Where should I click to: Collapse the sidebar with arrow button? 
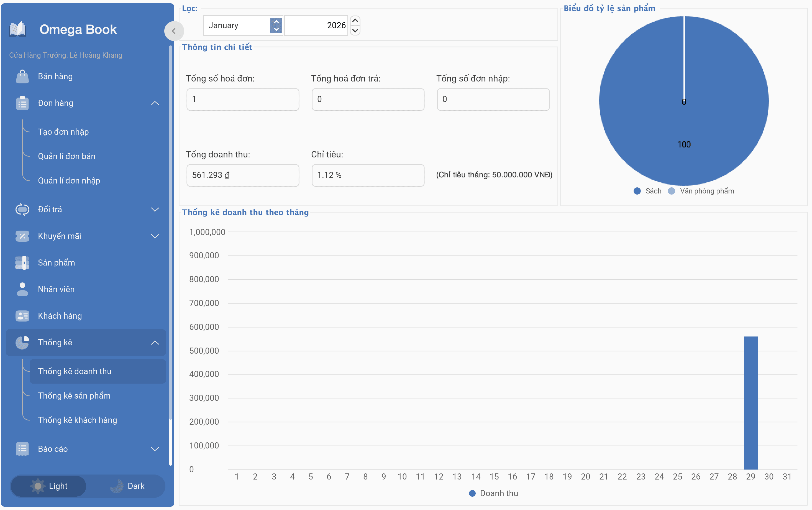point(174,31)
